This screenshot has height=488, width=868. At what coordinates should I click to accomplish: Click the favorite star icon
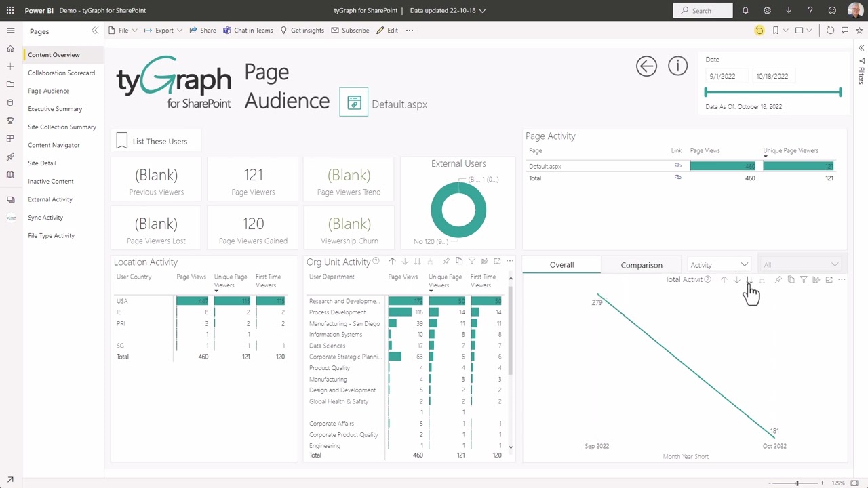coord(860,30)
